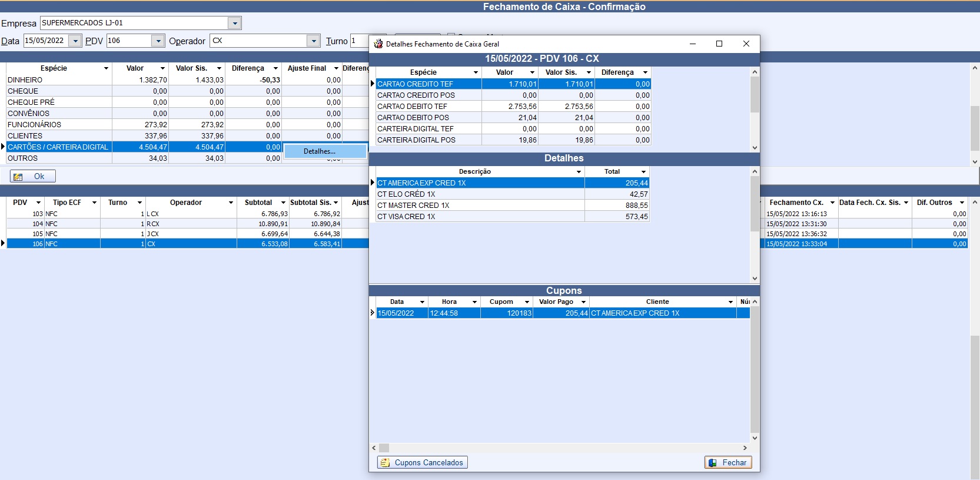The image size is (980, 480).
Task: Open Valor Sis. column filter in main grid
Action: 219,68
